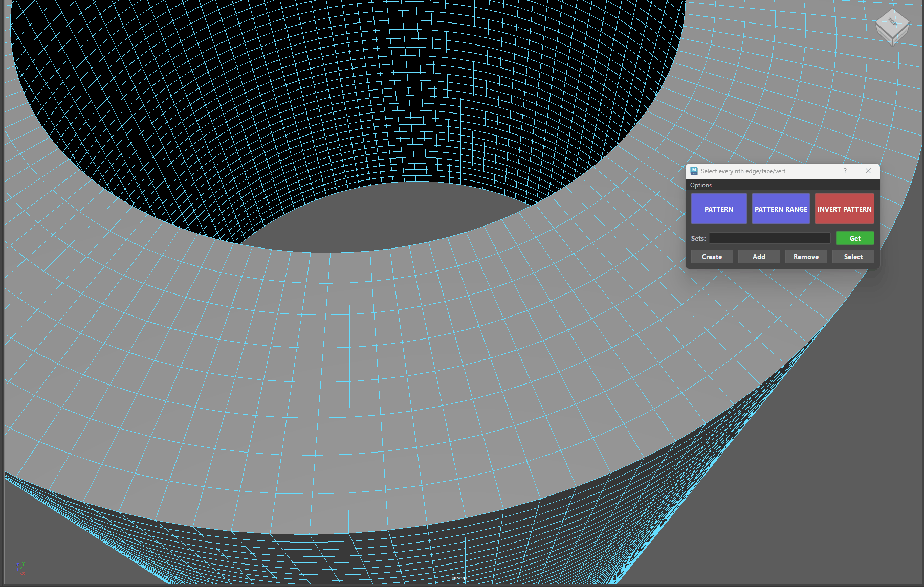This screenshot has height=587, width=924.
Task: Select the stored set members
Action: pos(853,257)
